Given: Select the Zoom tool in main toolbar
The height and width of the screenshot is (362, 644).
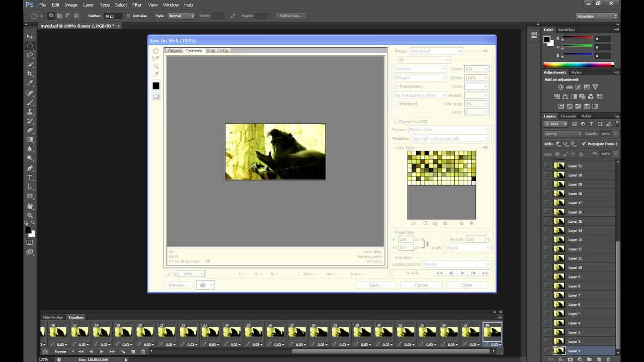Looking at the screenshot, I should (x=30, y=215).
